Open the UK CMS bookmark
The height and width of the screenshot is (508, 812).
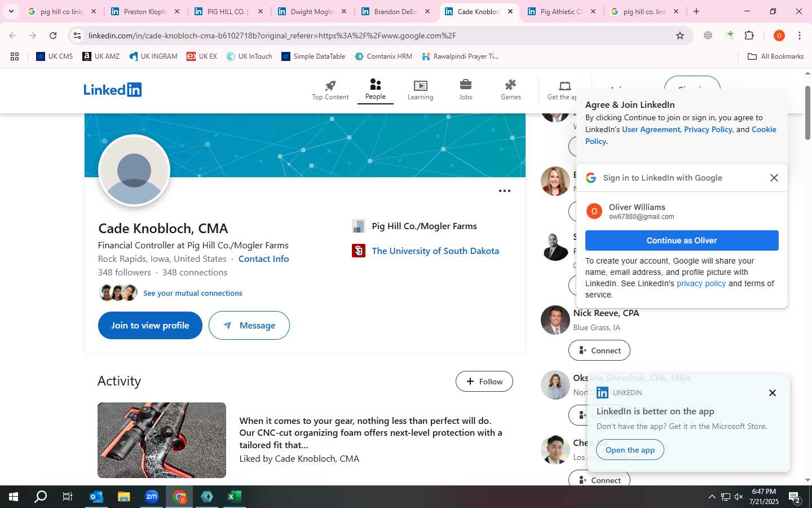[55, 56]
